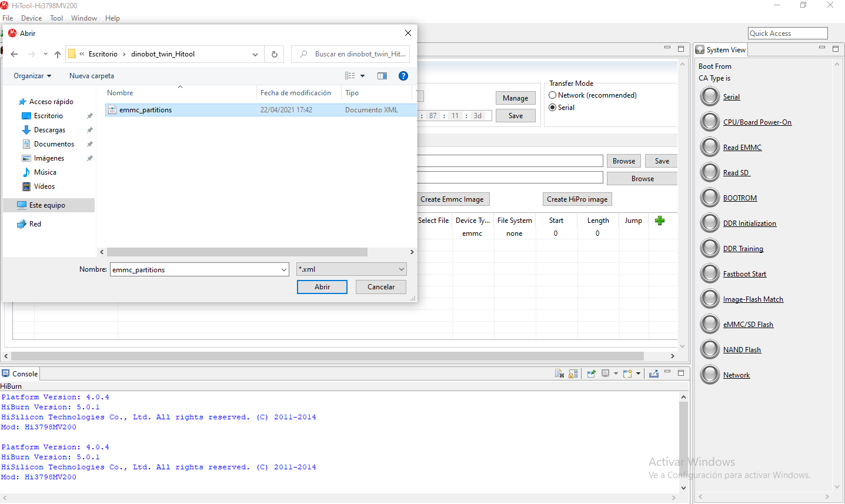
Task: Click the help question mark icon
Action: [x=403, y=76]
